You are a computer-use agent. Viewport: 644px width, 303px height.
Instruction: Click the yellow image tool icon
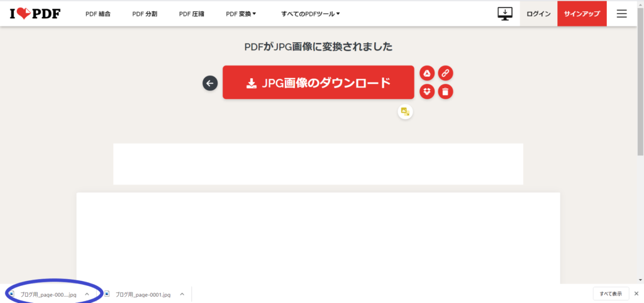pos(406,111)
